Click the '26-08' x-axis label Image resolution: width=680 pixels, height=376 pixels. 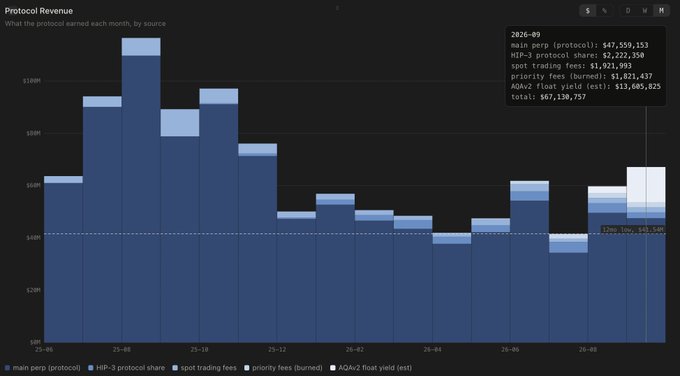pos(587,350)
